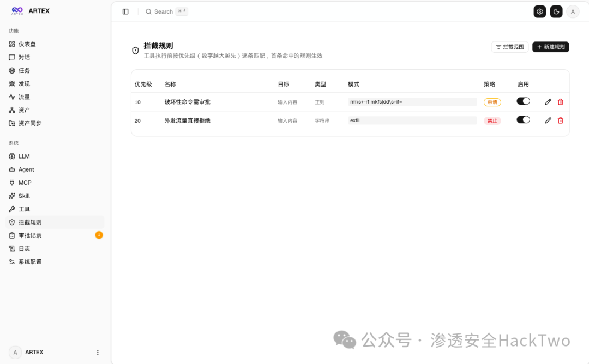Click the 审批记录 clipboard icon
589x364 pixels.
tap(12, 235)
